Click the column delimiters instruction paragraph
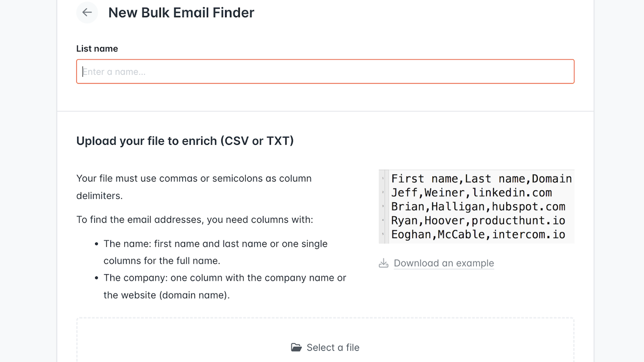644x362 pixels. (194, 187)
